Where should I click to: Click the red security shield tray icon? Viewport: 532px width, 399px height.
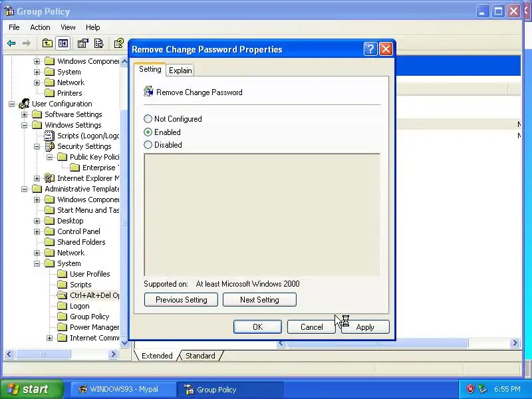tap(470, 389)
